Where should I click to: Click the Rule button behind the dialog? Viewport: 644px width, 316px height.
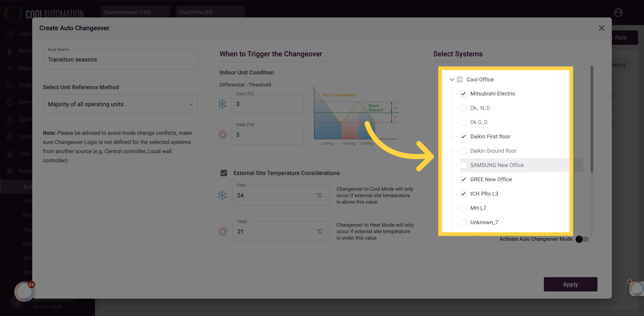625,38
